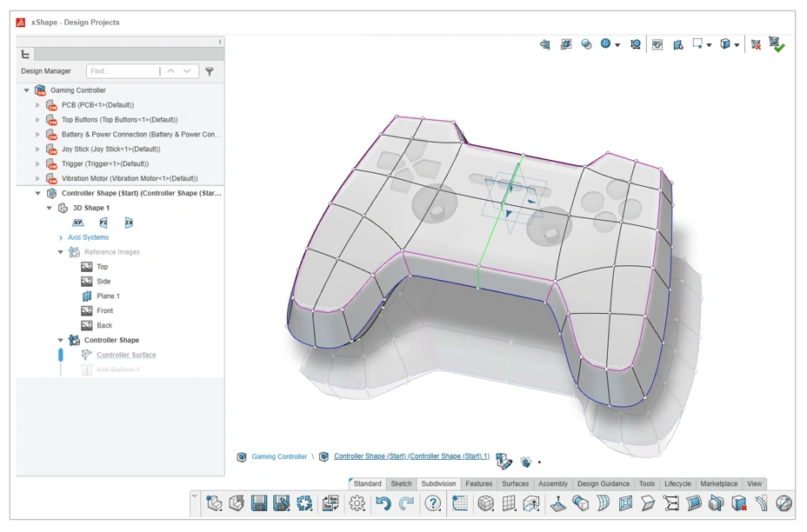The width and height of the screenshot is (807, 532).
Task: Expand the Vibration Motor component node
Action: click(37, 178)
